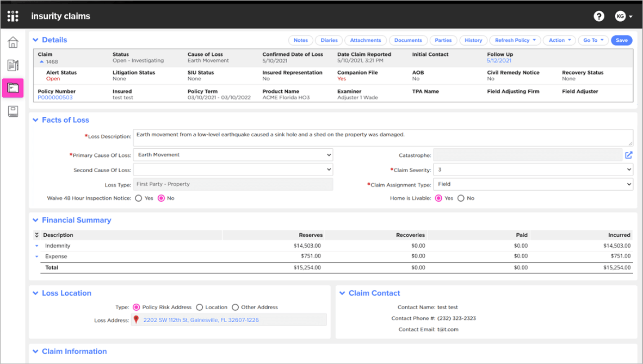643x364 pixels.
Task: Choose Other Address loss location type
Action: [235, 307]
